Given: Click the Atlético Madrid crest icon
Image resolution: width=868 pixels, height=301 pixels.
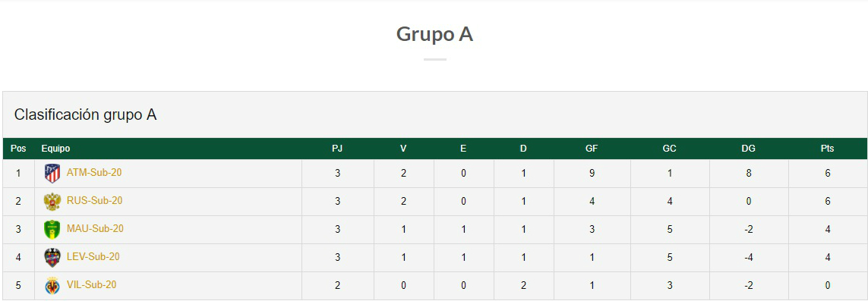Looking at the screenshot, I should [x=52, y=174].
